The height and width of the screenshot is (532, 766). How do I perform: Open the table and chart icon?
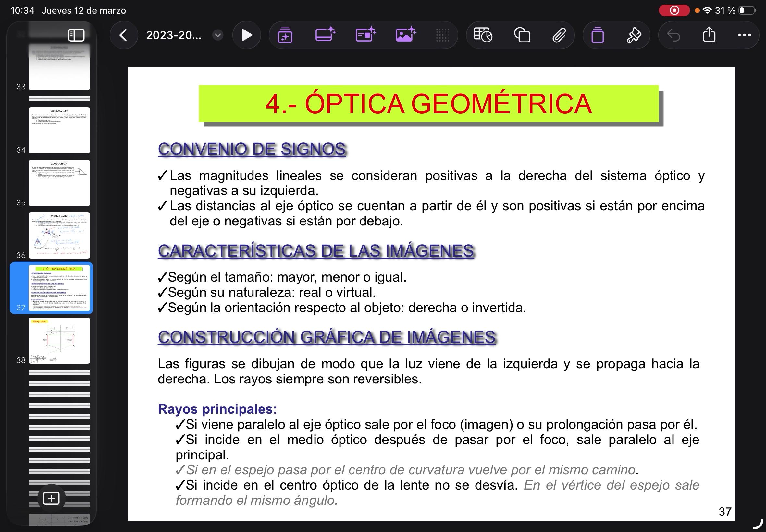(483, 35)
